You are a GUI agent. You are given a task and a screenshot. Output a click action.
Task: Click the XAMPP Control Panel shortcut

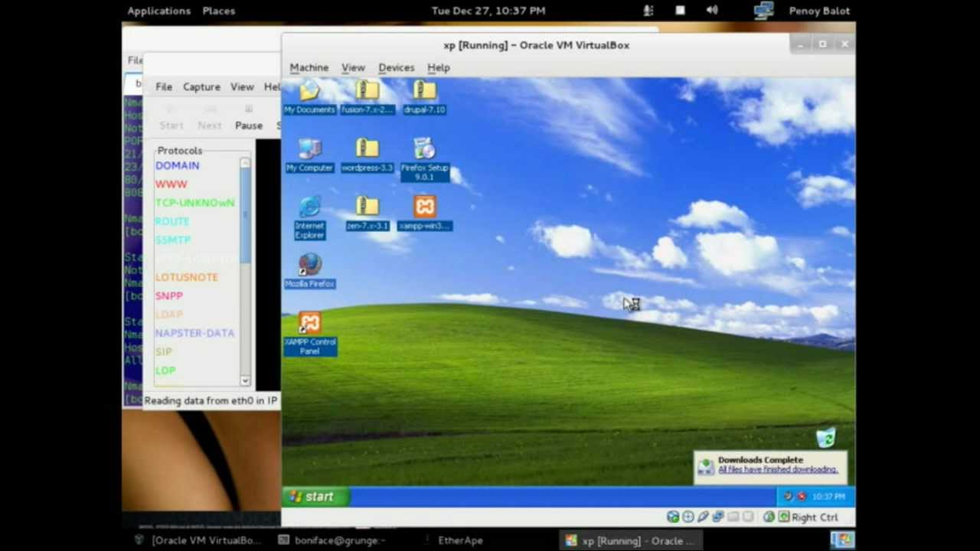(309, 334)
